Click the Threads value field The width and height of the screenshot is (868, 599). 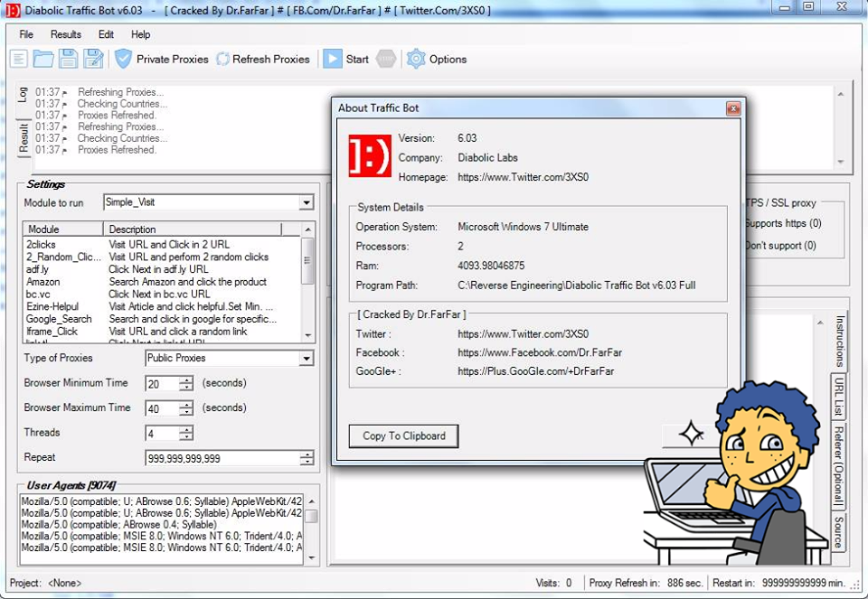[163, 433]
